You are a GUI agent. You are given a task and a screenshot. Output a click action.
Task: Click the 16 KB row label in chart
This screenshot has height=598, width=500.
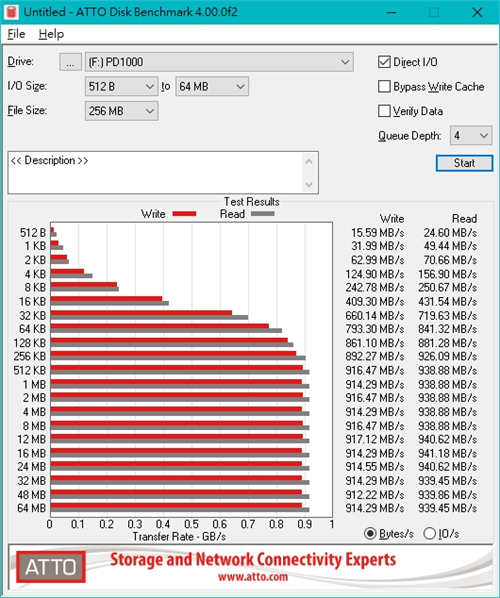point(32,302)
